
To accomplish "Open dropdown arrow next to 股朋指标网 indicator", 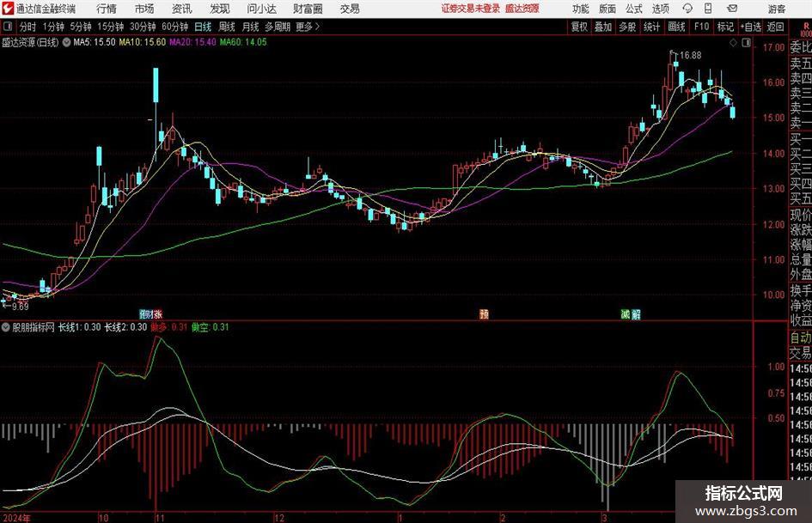I will point(6,327).
